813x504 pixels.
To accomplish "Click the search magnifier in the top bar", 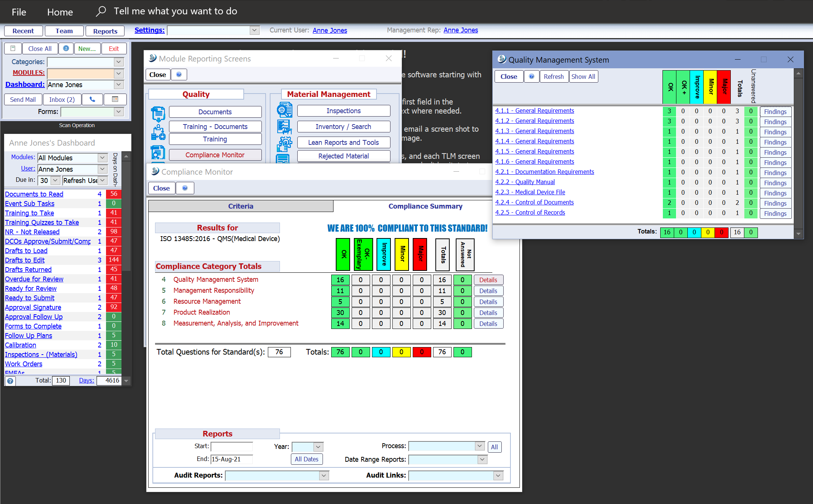I will [101, 11].
